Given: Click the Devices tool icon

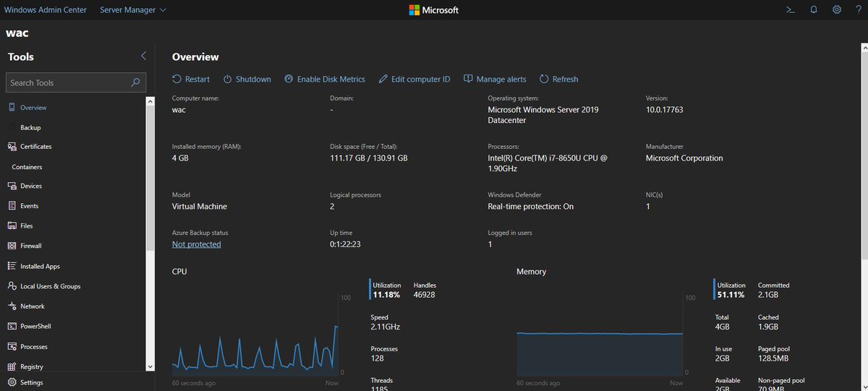Looking at the screenshot, I should click(x=12, y=186).
